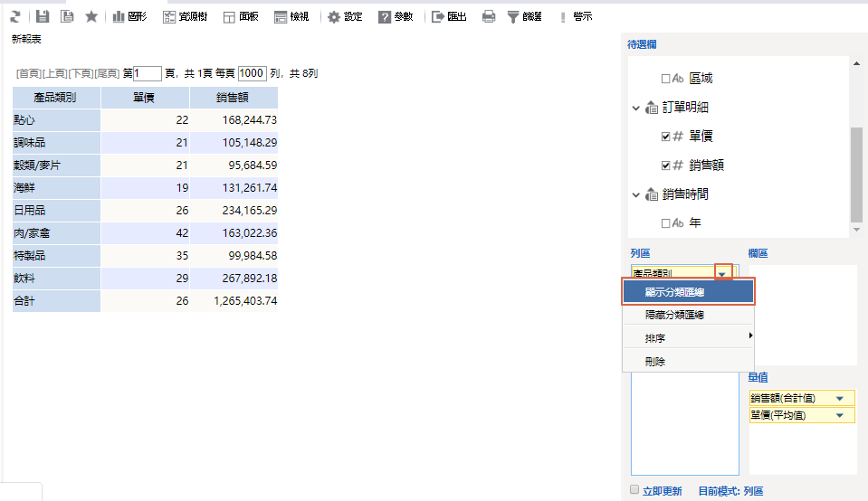Click the star favorite icon
Viewport: 868px width, 501px height.
click(x=91, y=16)
